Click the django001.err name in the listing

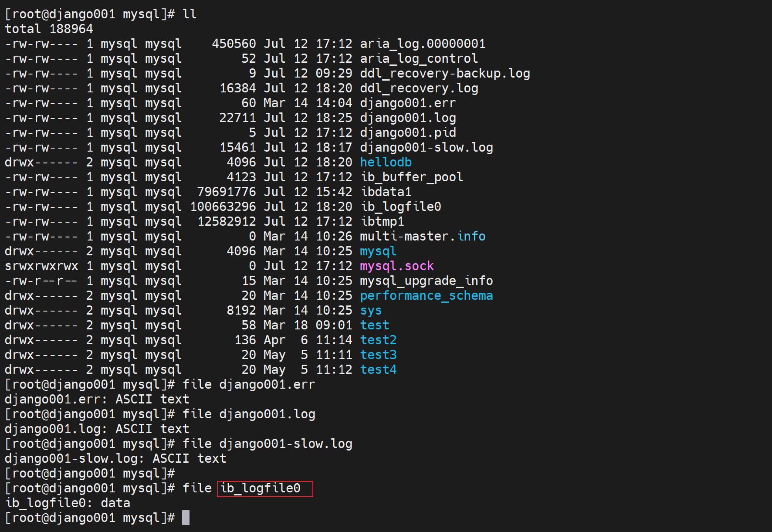tap(407, 103)
